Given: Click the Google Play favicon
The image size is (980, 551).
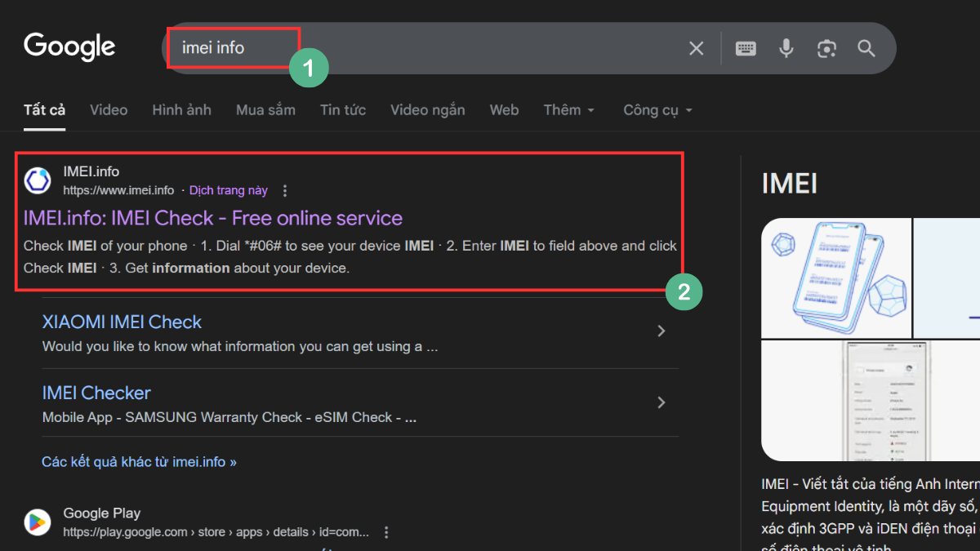Looking at the screenshot, I should coord(38,522).
